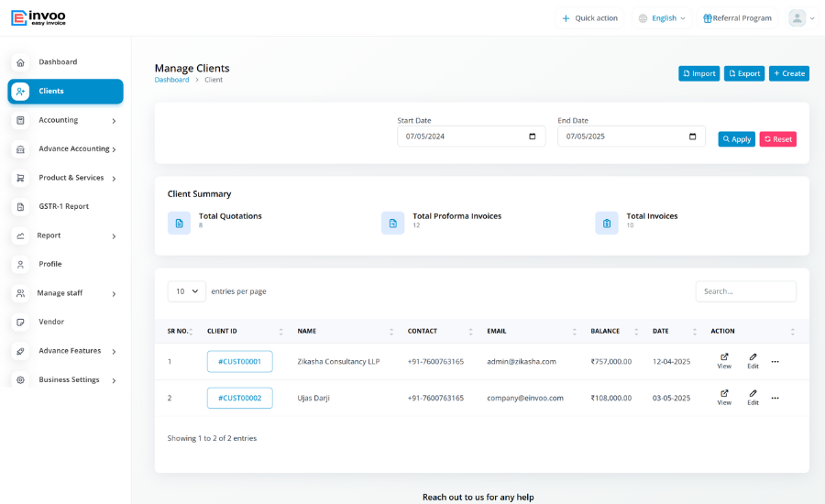
Task: View client Ujas Darji
Action: [x=724, y=398]
